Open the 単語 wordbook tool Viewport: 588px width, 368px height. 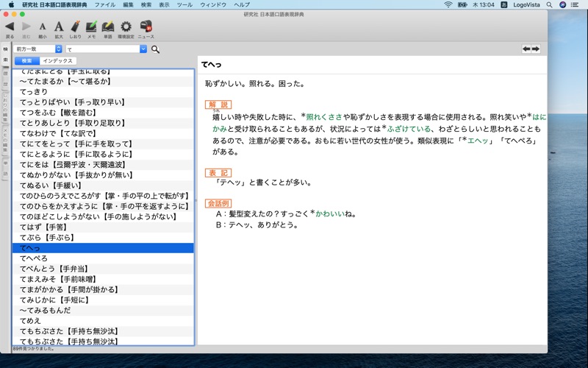point(108,26)
